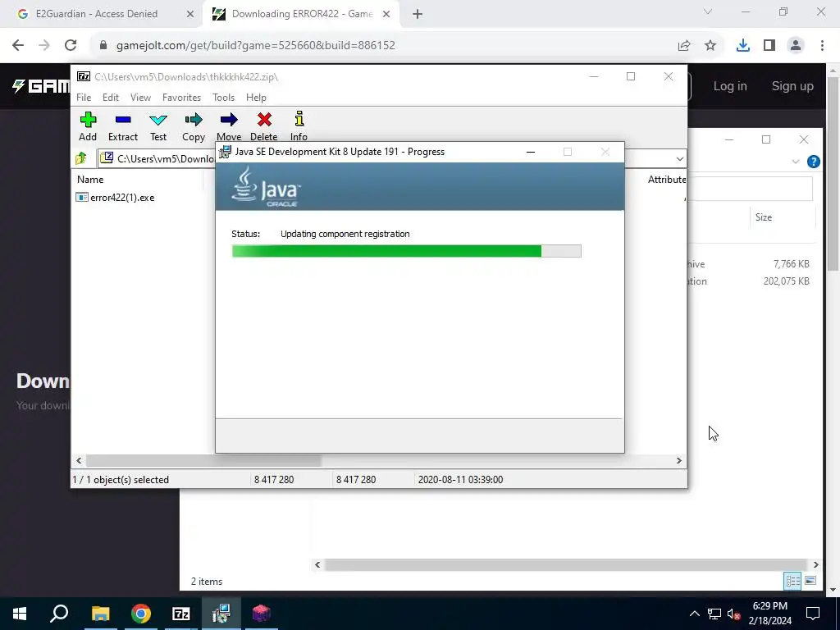Toggle the Chrome side panel

pyautogui.click(x=769, y=46)
